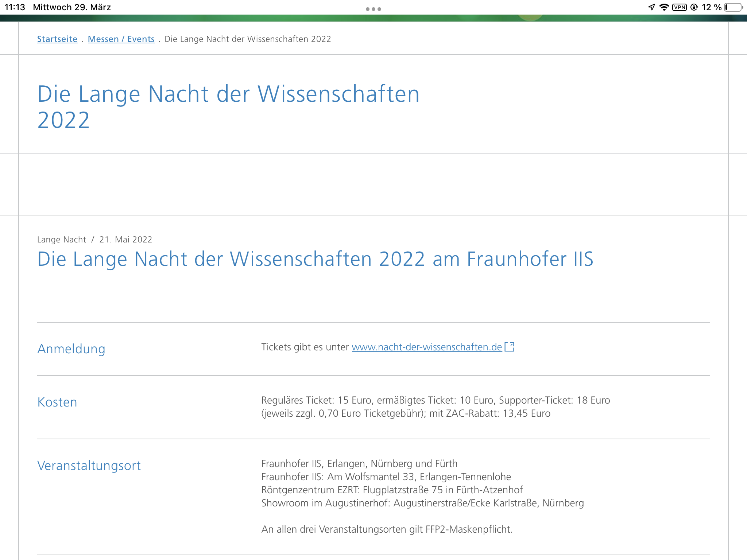Click the FFP2-Maskenpflicht notice line
This screenshot has height=560, width=747.
(x=387, y=529)
